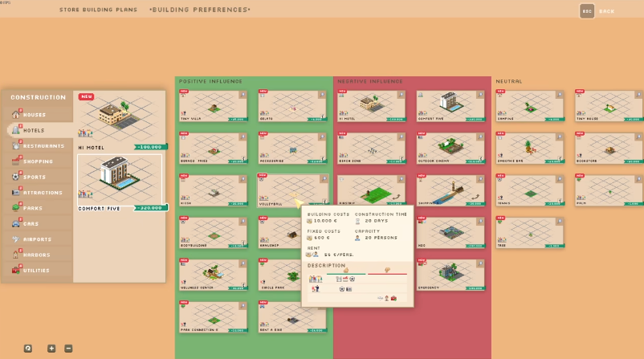Click magnifier on Beach Zone card
Viewport: 644px width, 359px height.
tap(401, 137)
